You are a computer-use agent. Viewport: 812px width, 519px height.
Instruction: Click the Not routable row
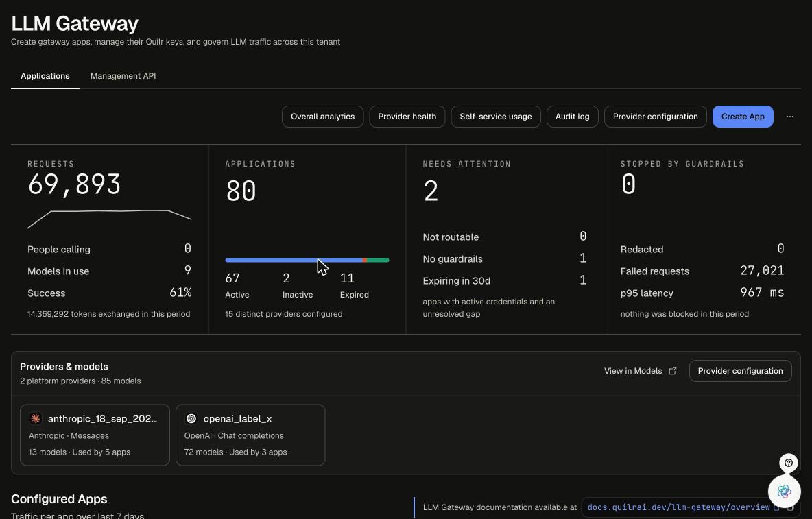(x=504, y=237)
